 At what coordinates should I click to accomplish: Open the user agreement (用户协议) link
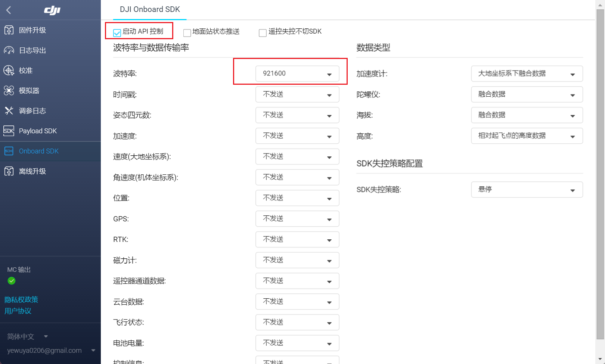18,311
